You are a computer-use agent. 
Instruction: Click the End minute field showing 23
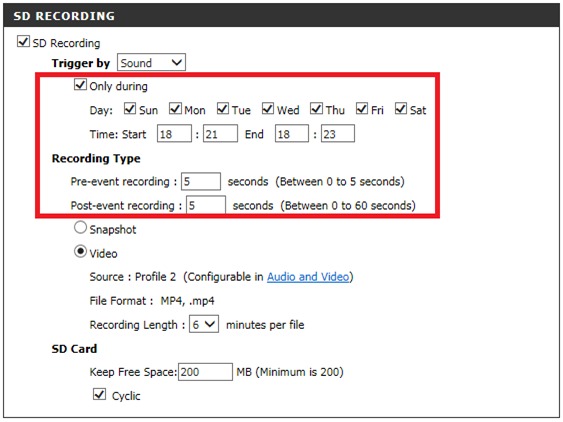[x=338, y=134]
